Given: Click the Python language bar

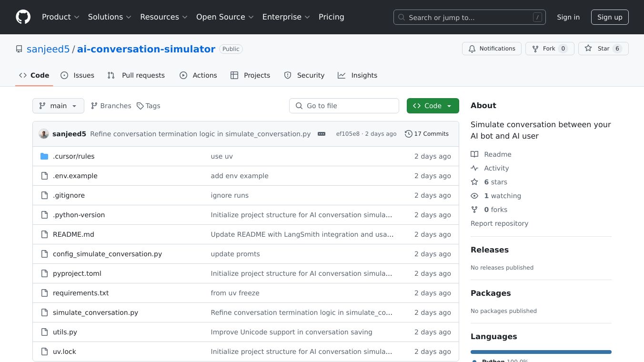Looking at the screenshot, I should (x=541, y=352).
